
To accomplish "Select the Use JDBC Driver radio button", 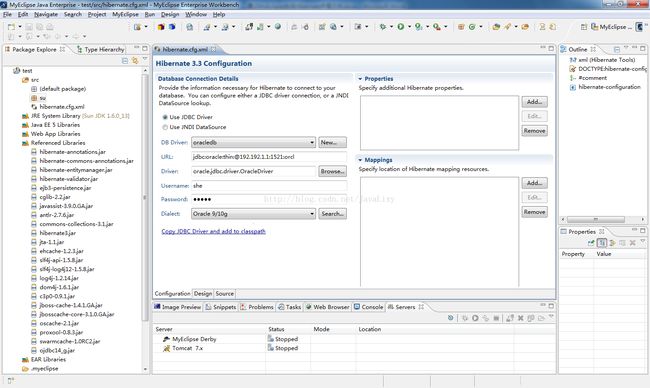I will coord(165,117).
